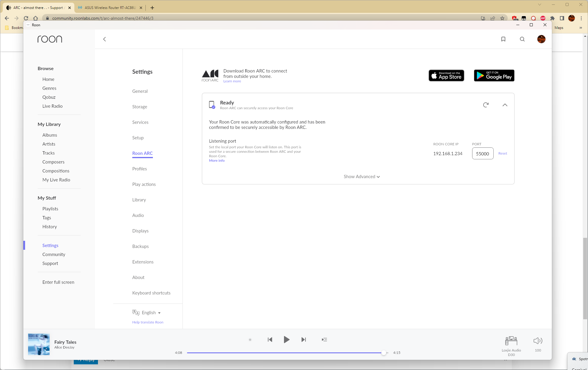
Task: Open Storage settings tab
Action: pos(140,107)
